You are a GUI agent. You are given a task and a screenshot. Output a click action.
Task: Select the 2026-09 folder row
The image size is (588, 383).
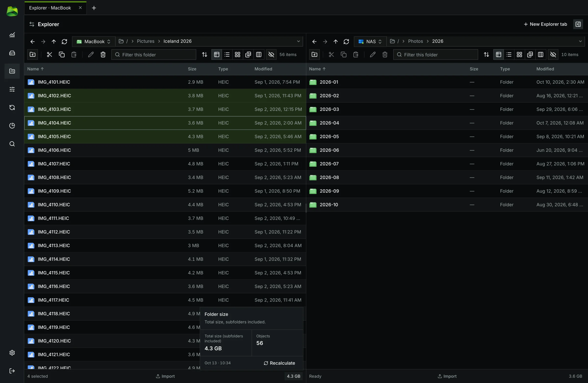[x=447, y=191]
